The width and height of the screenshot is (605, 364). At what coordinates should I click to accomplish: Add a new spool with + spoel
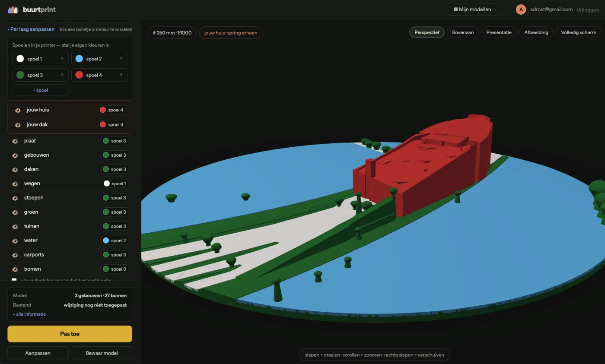tap(40, 90)
